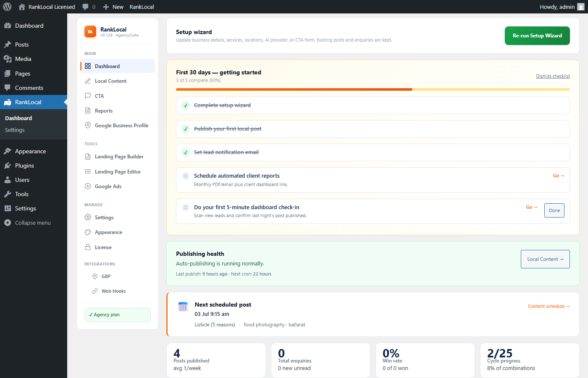
Task: Click the speech bubble icon beside CTA
Action: [x=88, y=96]
